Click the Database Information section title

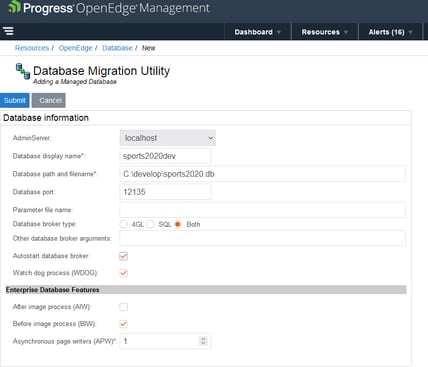coord(46,118)
